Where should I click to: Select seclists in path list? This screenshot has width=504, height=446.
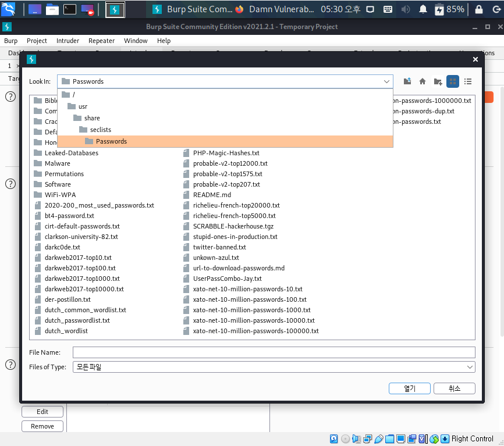225,130
